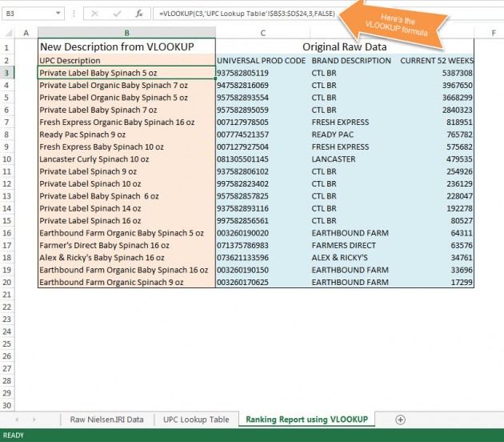Screen dimensions: 504x442
Task: Switch to UPC Lookup Table sheet tab
Action: tap(196, 420)
